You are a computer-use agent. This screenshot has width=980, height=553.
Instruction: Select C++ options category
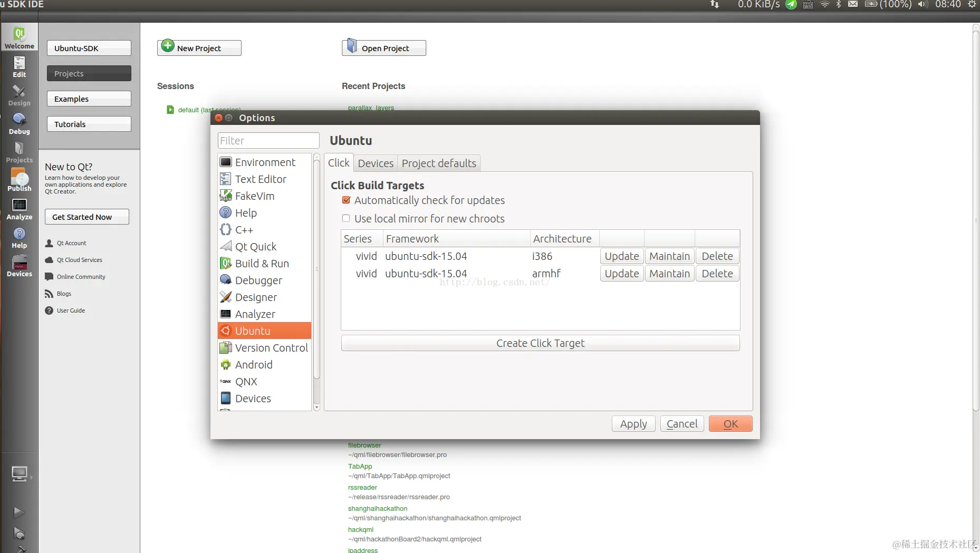tap(264, 230)
